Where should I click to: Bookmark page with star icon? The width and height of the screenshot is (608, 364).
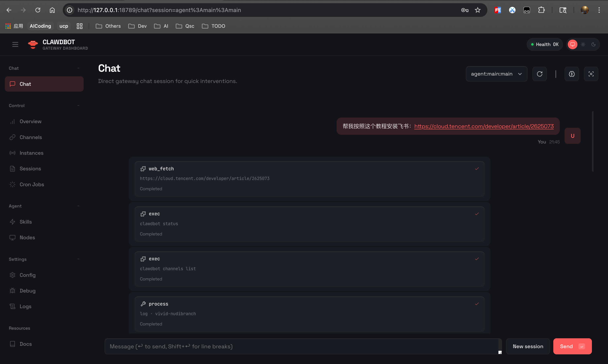[478, 10]
